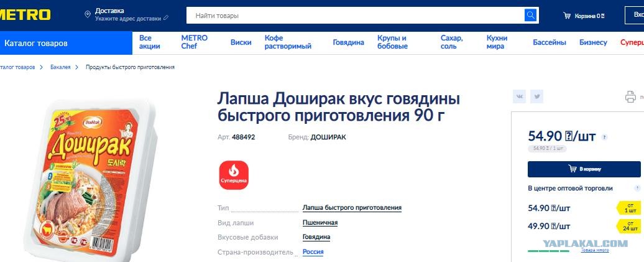Image resolution: width=644 pixels, height=262 pixels.
Task: Open Кухни мира category
Action: point(497,42)
